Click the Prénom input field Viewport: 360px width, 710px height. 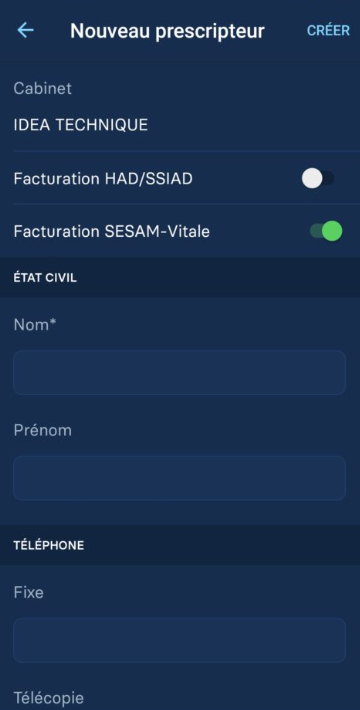(x=180, y=478)
